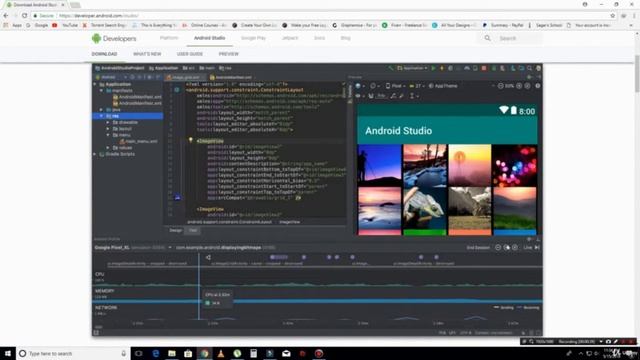The height and width of the screenshot is (360, 640).
Task: Select the res folder in project tree
Action: click(128, 116)
